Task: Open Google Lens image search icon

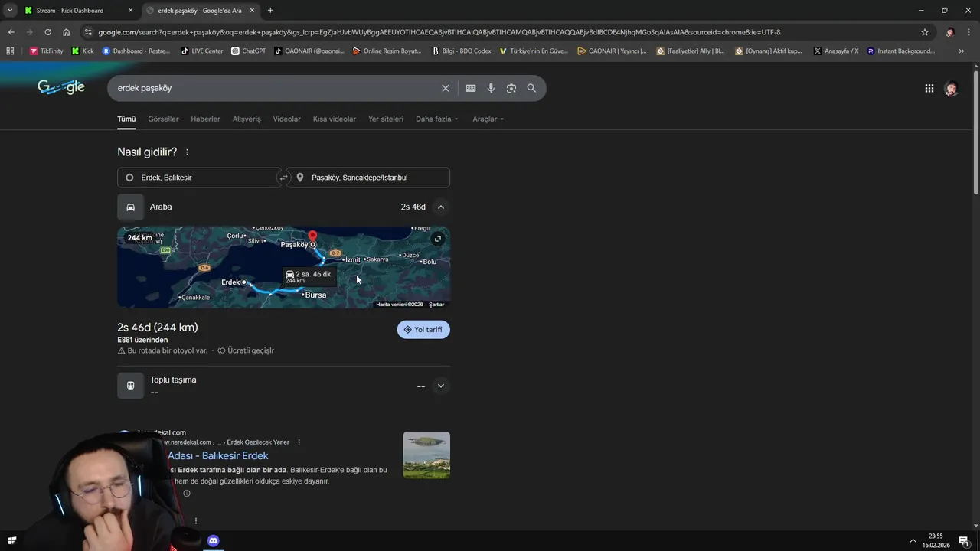Action: 511,88
